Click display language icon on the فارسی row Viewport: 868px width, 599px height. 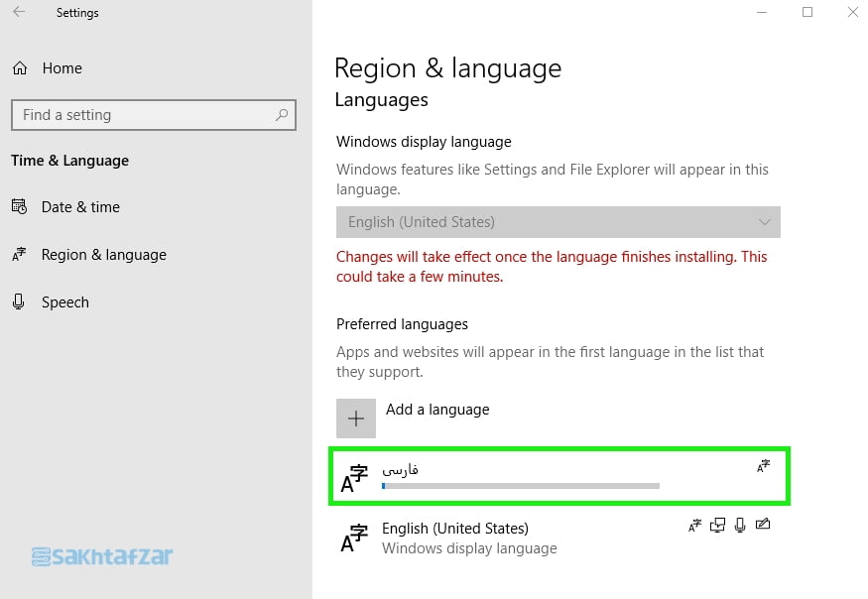[x=763, y=464]
